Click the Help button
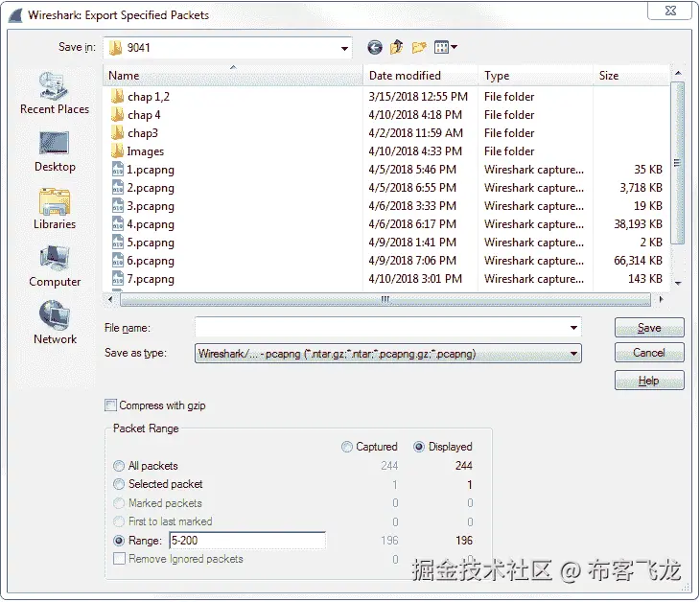 point(649,381)
